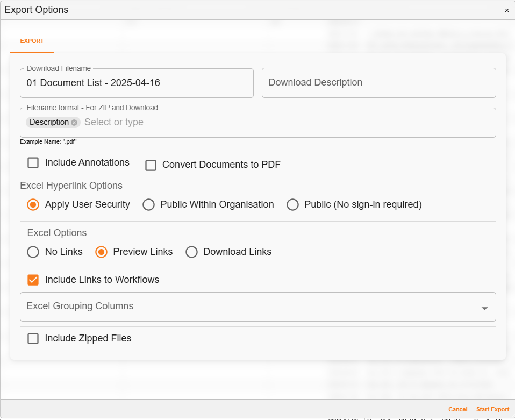Edit the Download Filename text field
The image size is (515, 420).
coord(137,83)
